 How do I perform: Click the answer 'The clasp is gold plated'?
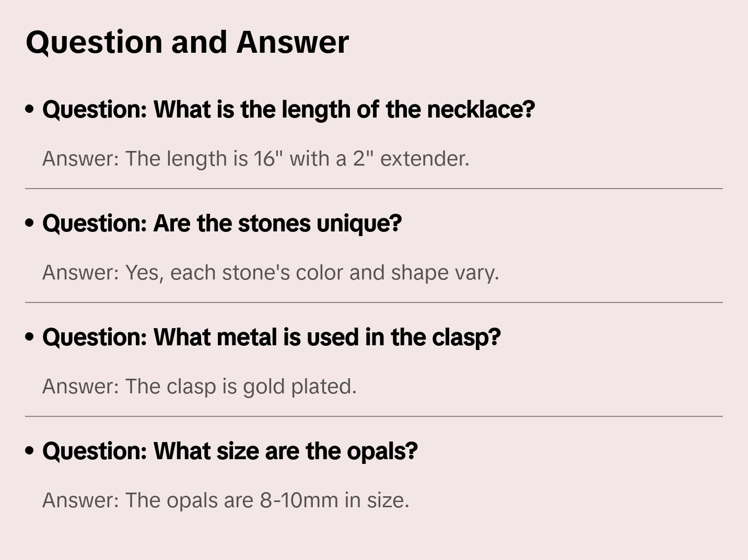[199, 386]
